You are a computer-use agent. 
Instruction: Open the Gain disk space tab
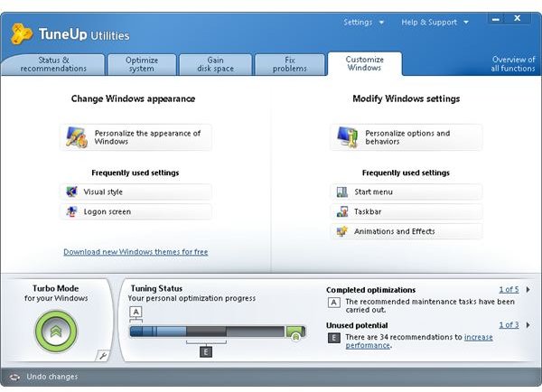click(215, 64)
